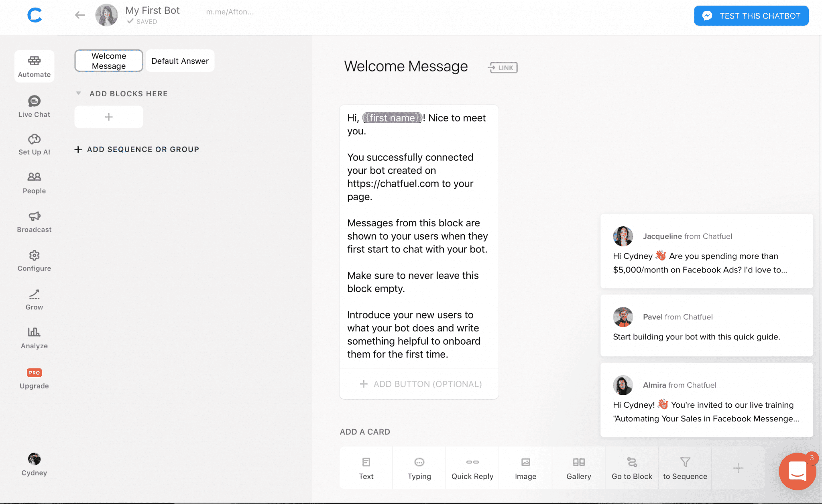Add a Text card
Image resolution: width=822 pixels, height=504 pixels.
366,468
